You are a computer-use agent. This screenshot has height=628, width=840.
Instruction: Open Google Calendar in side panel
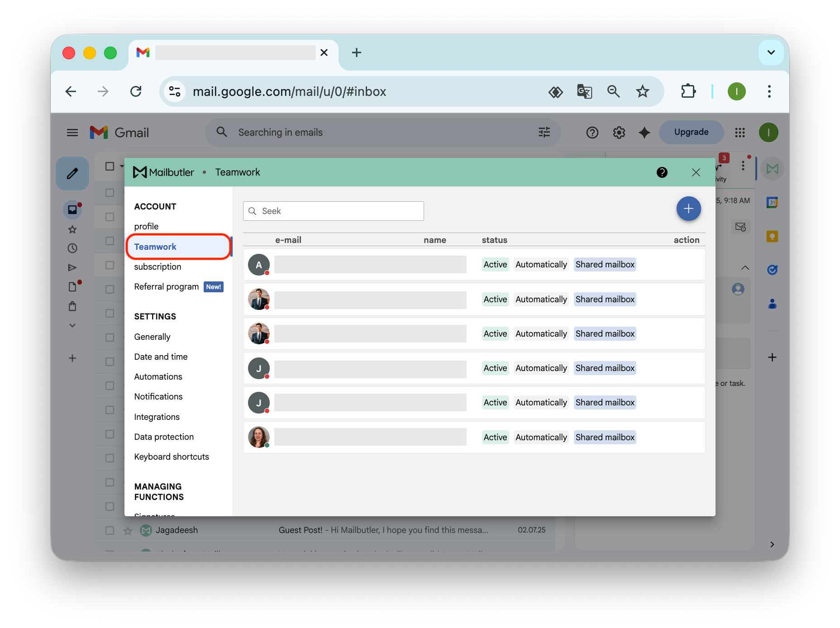773,202
